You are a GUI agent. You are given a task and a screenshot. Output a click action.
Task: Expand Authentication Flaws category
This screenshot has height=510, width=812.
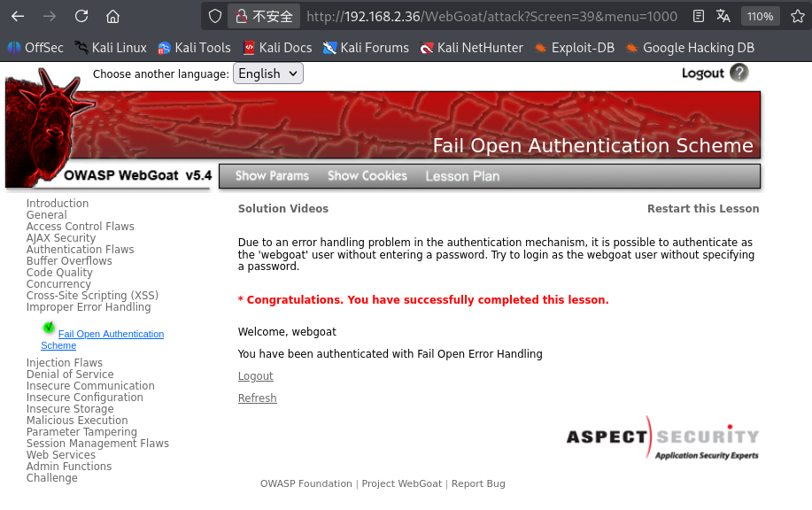click(81, 249)
